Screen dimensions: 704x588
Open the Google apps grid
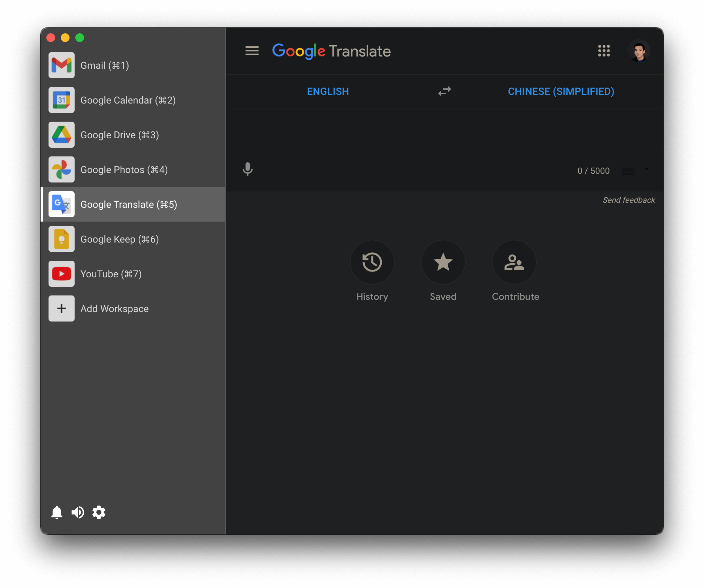tap(604, 51)
